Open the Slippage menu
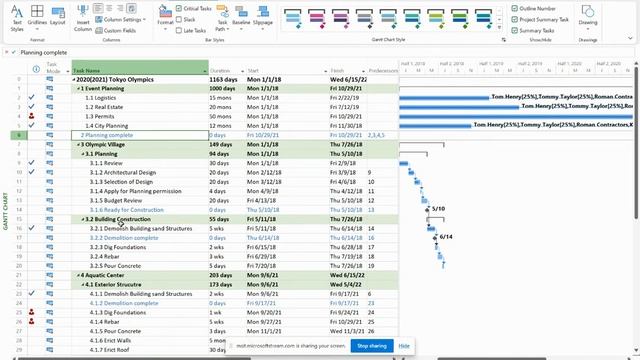Viewport: 640px width, 360px height. point(263,18)
